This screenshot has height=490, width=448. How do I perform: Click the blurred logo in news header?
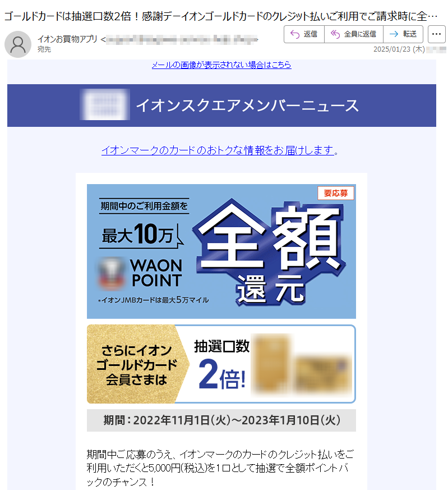105,105
